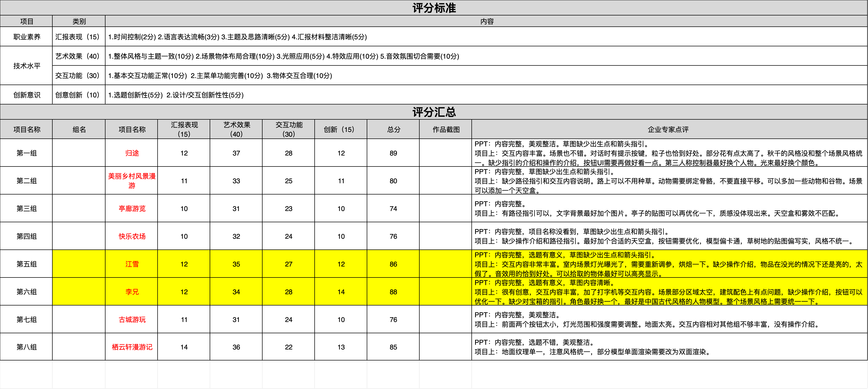Open expert comment cell for 栖云轩漫游记
The width and height of the screenshot is (868, 389).
click(x=670, y=347)
